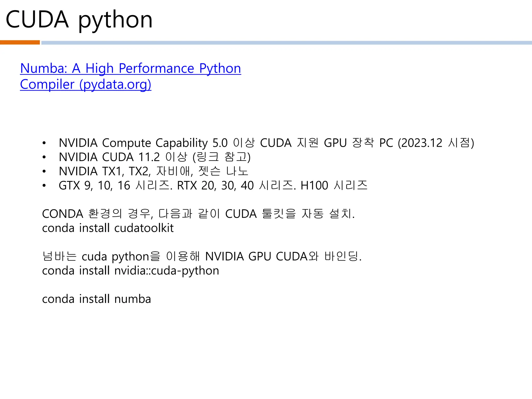Click the orange accent bar under title

pos(20,42)
